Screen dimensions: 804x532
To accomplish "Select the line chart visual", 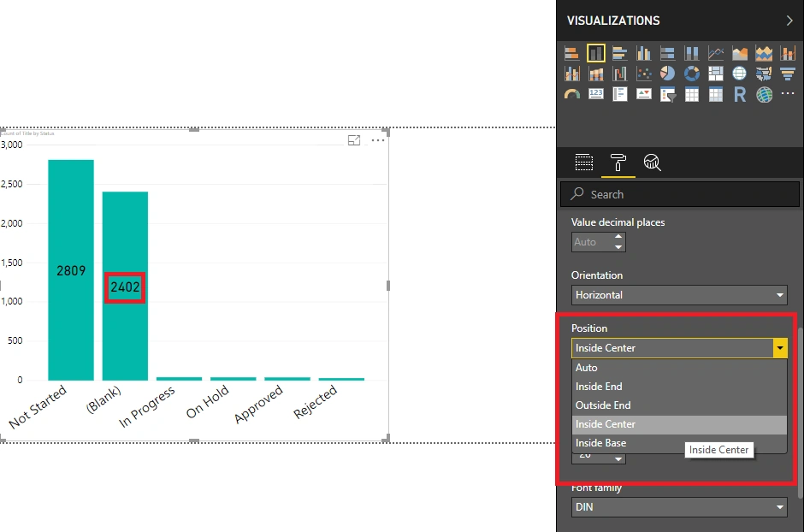I will coord(716,53).
